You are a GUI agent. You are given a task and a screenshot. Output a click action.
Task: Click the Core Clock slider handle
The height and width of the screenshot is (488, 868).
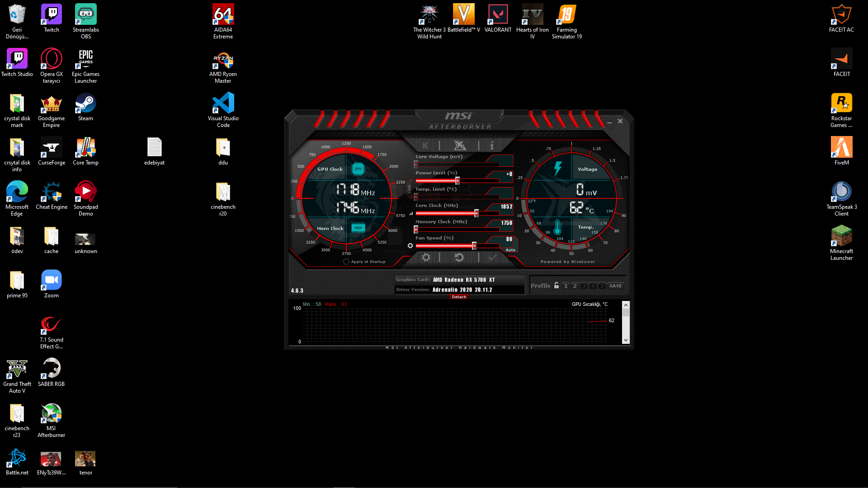pyautogui.click(x=476, y=213)
